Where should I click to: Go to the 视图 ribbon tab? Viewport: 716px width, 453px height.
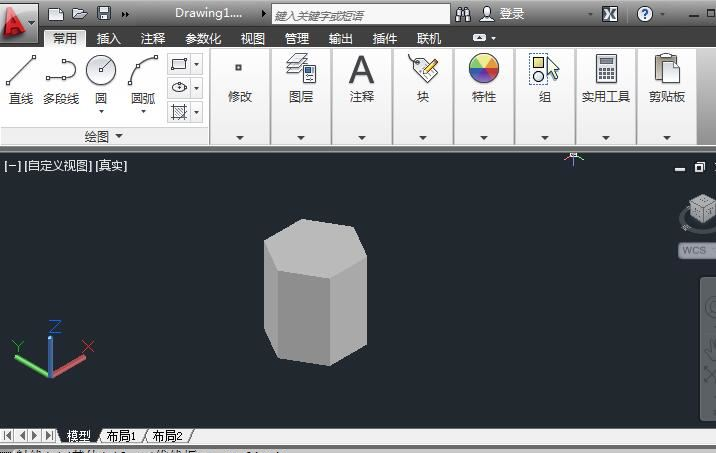pyautogui.click(x=253, y=39)
